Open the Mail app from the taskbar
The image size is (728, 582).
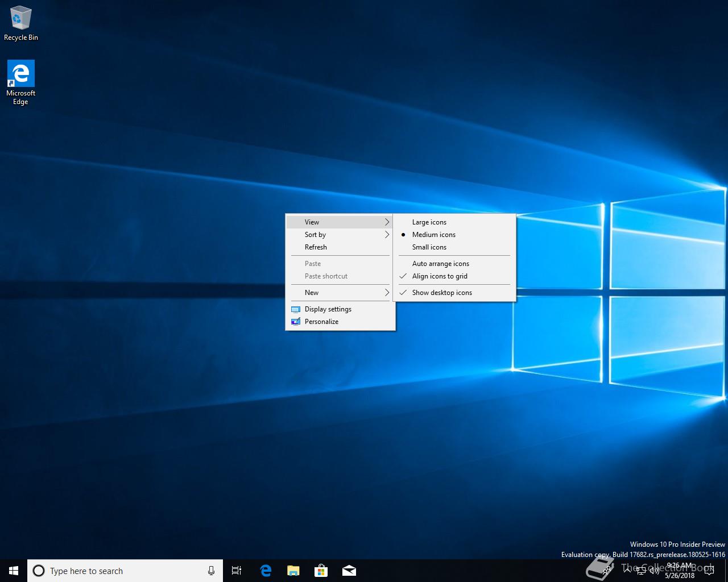point(349,571)
